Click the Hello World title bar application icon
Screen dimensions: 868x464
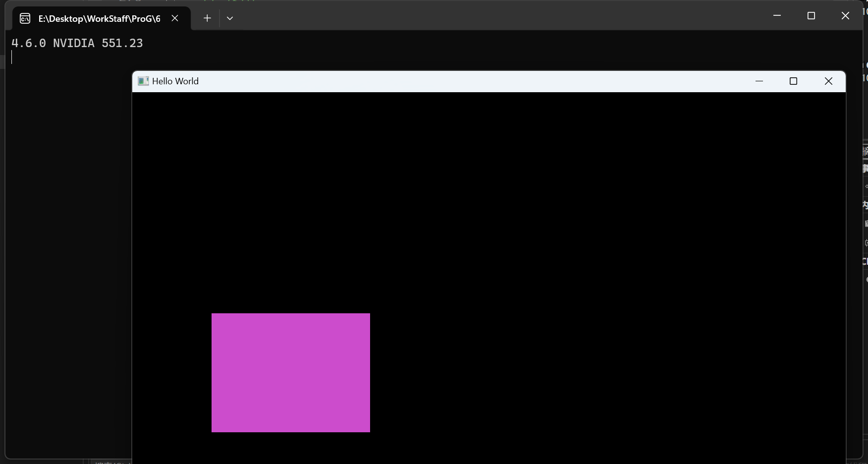click(x=143, y=81)
